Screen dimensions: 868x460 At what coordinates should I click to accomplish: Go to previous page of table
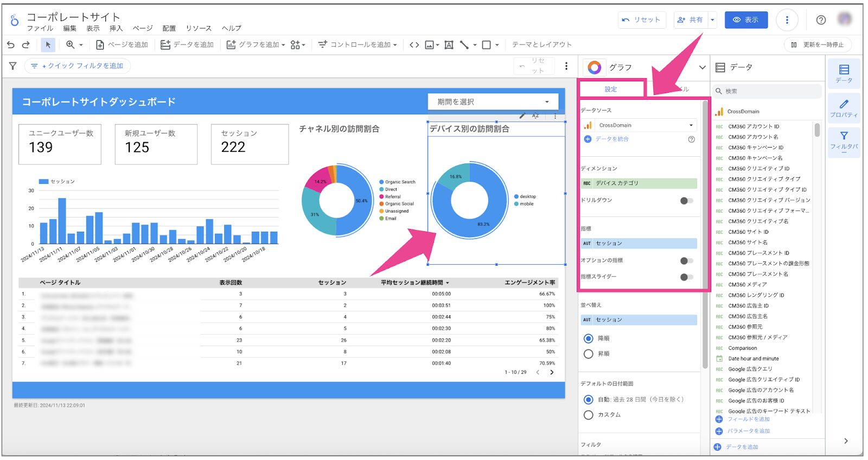tap(538, 372)
